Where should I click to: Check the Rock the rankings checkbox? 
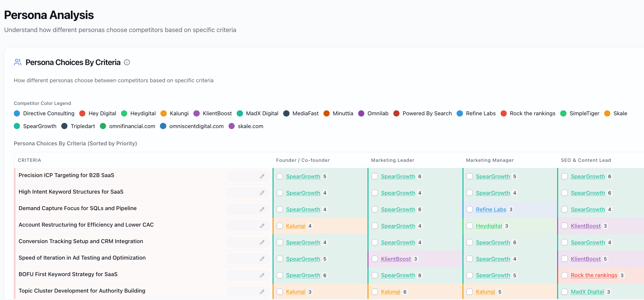point(565,275)
